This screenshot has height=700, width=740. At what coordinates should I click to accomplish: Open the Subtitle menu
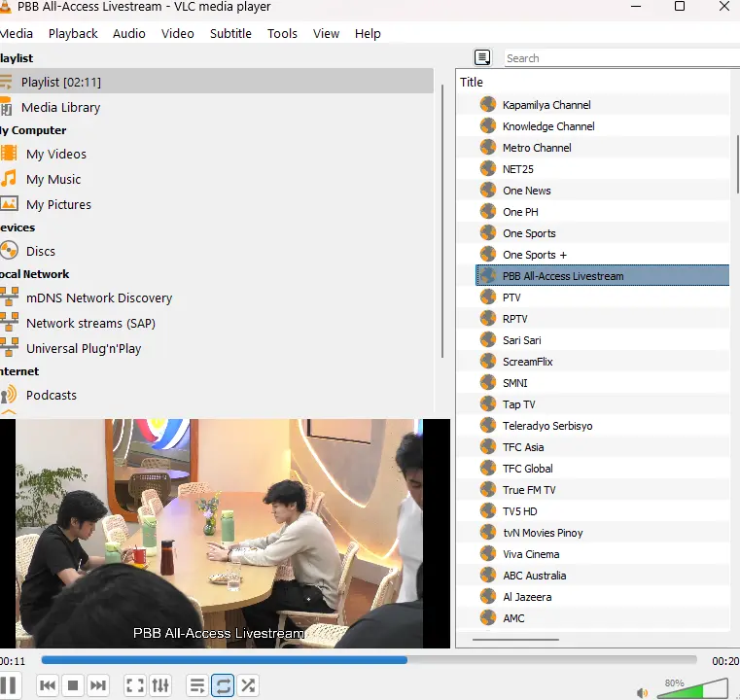(230, 33)
